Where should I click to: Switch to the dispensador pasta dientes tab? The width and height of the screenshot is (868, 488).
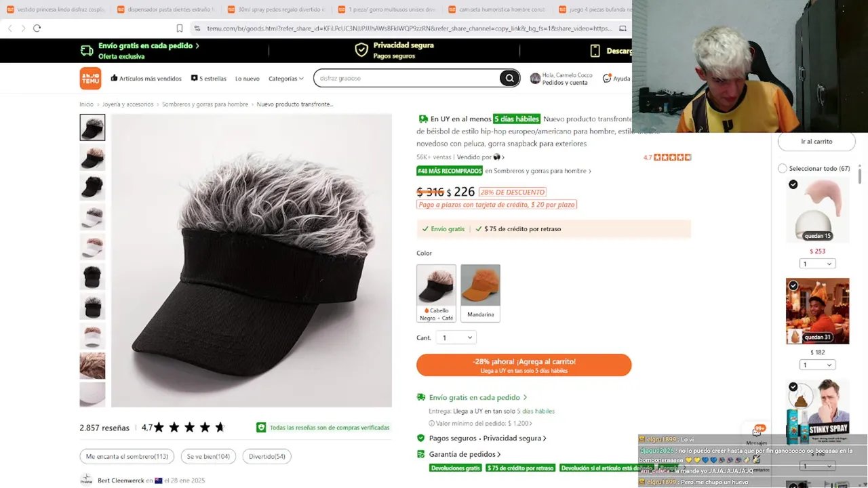[165, 9]
